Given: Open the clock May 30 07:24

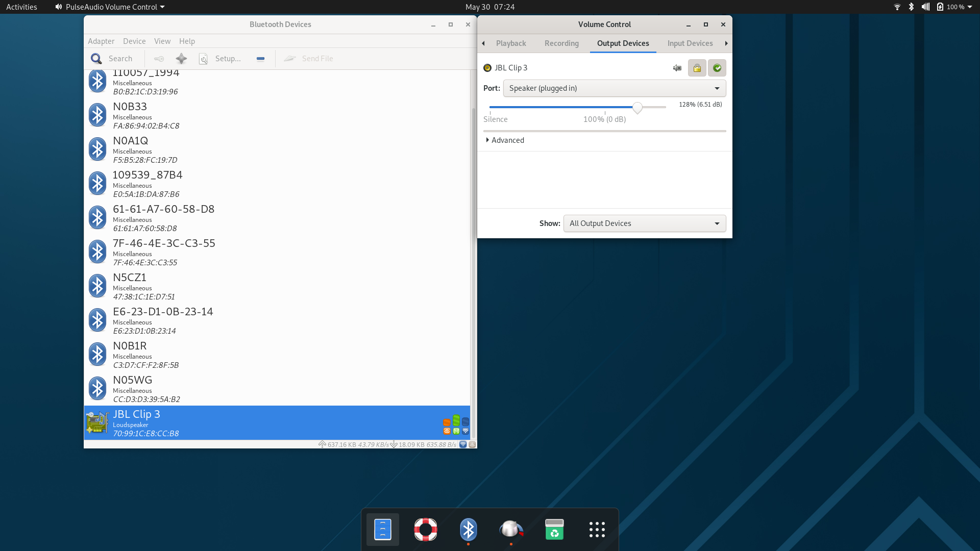Looking at the screenshot, I should pos(490,7).
